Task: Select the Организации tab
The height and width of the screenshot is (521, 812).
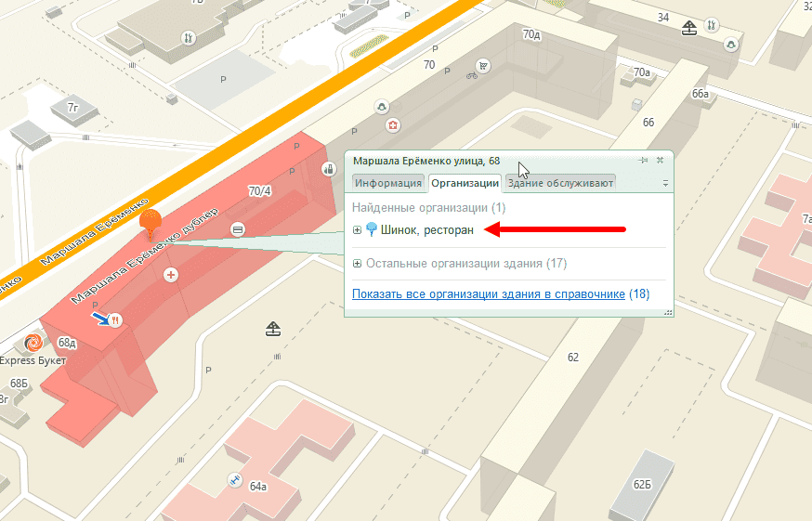Action: (465, 183)
